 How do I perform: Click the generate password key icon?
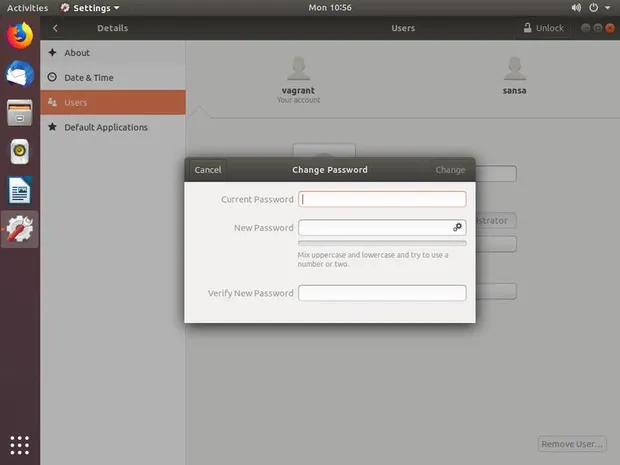click(457, 227)
